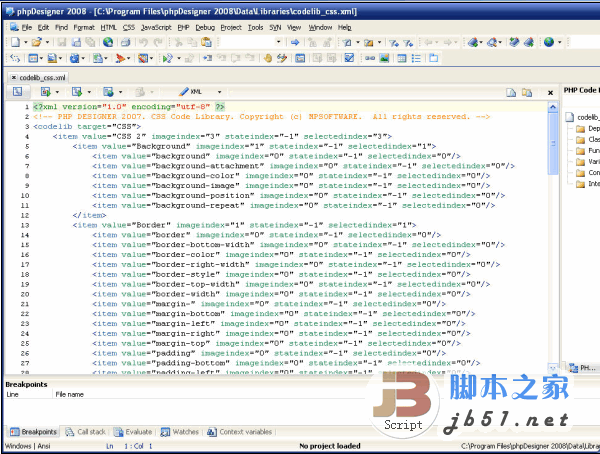Click the hand icon in second toolbar
This screenshot has height=454, width=600.
point(268,58)
